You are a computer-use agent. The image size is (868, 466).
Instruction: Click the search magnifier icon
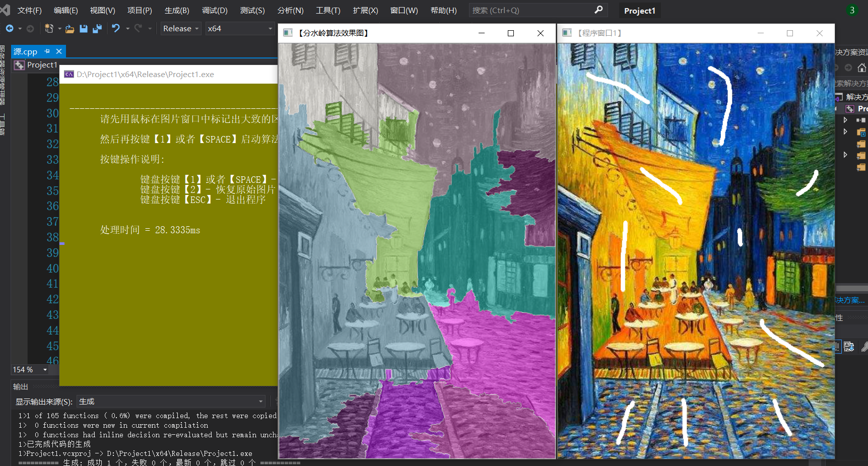598,10
